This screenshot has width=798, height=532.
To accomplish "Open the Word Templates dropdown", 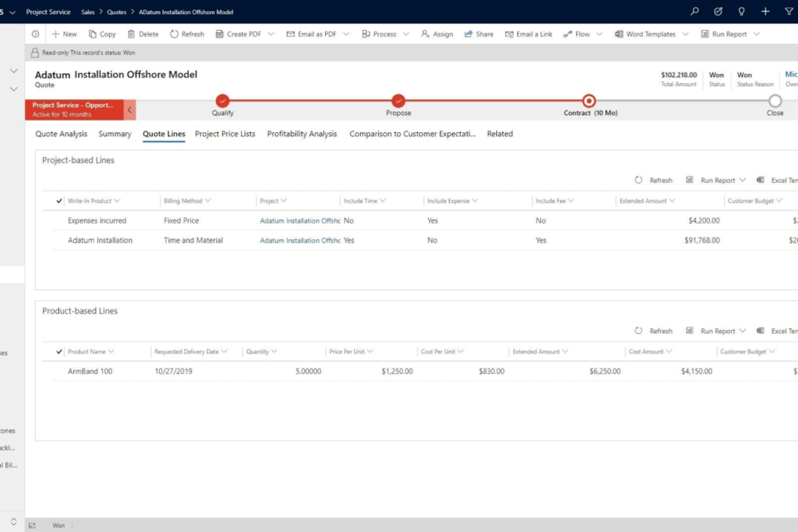I will click(685, 34).
